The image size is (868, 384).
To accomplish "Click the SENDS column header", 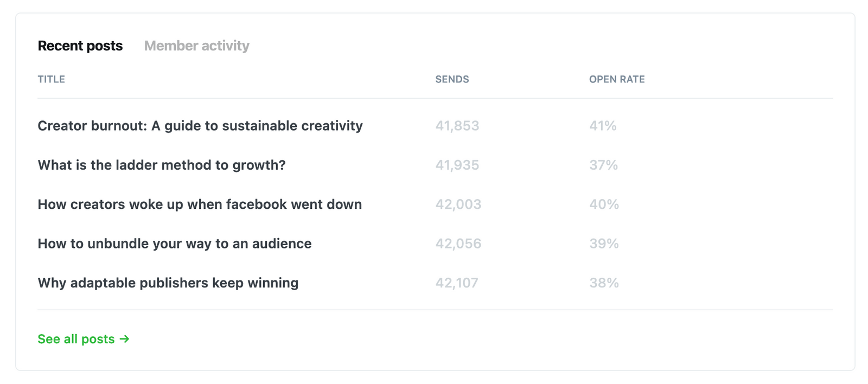I will 452,79.
